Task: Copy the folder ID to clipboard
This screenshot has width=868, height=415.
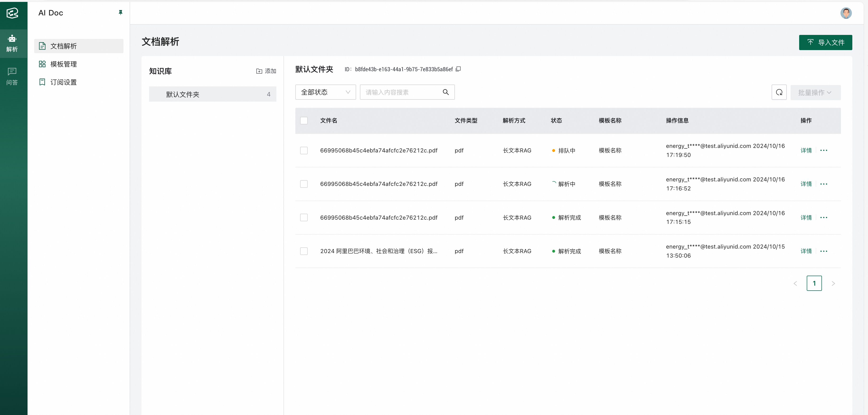Action: (x=458, y=69)
